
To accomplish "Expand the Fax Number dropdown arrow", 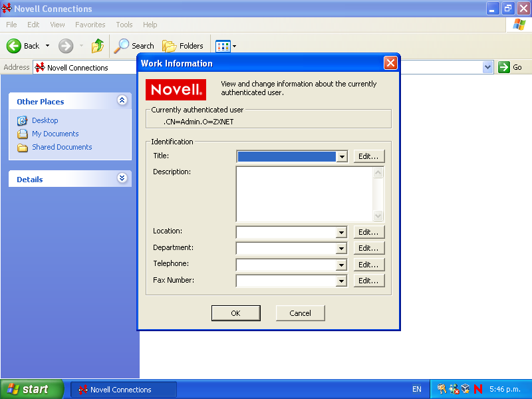I will click(x=341, y=281).
